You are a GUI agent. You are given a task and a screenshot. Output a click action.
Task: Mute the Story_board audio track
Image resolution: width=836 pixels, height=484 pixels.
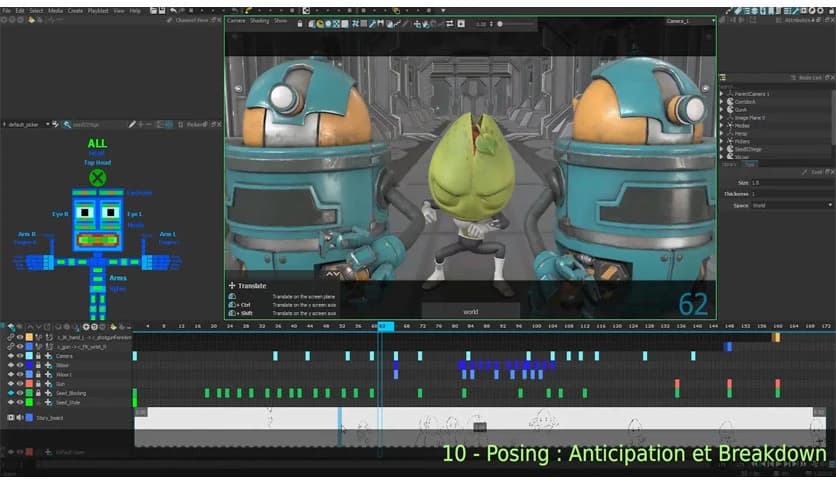coord(20,418)
